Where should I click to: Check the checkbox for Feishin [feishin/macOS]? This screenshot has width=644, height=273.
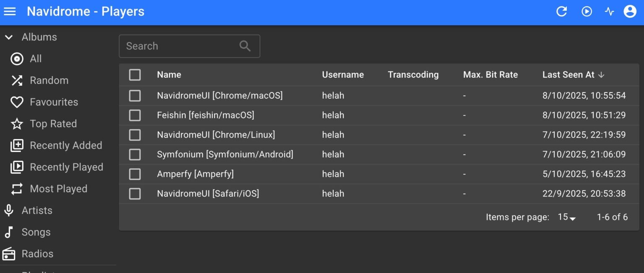tap(135, 115)
